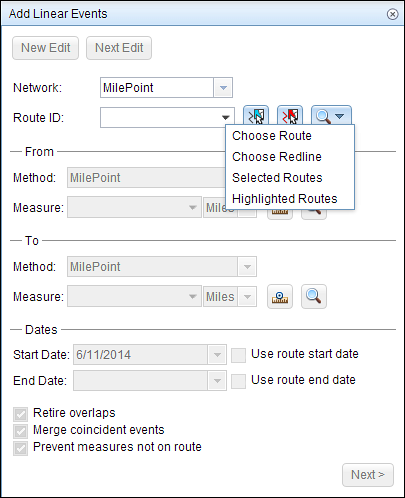
Task: Toggle Use route end date checkbox
Action: (x=238, y=381)
